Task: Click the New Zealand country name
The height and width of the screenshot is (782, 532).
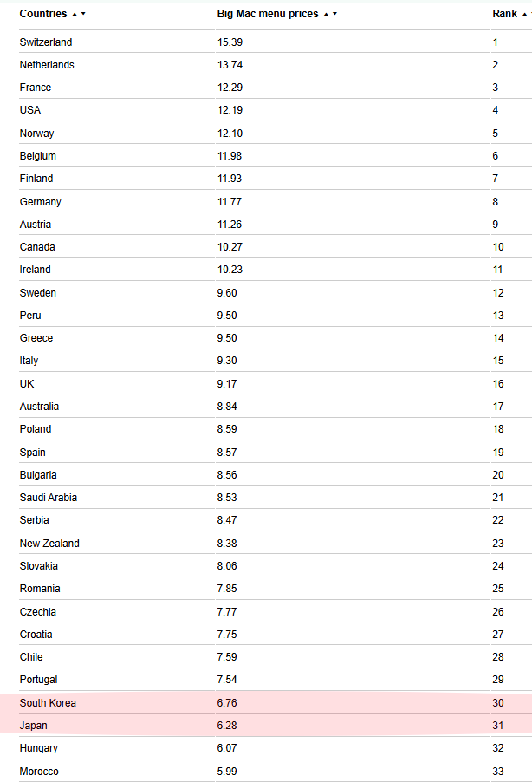Action: (49, 544)
